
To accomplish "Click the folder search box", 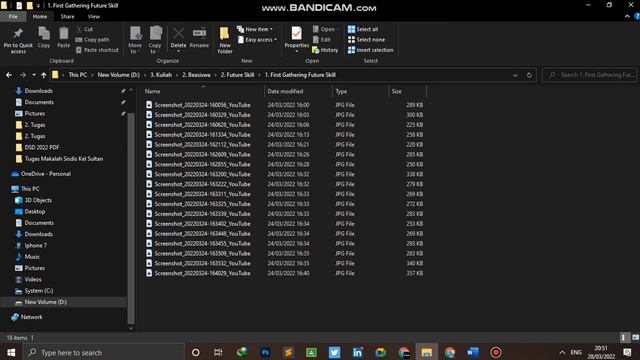I will (x=589, y=75).
